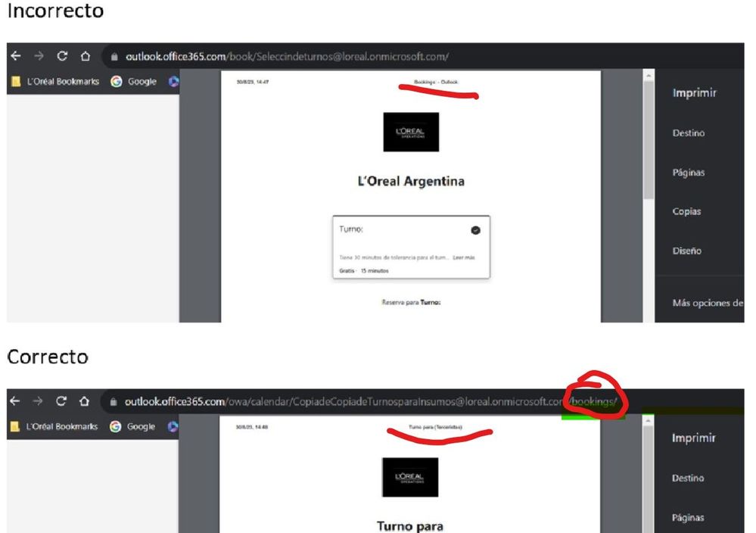This screenshot has width=756, height=533.
Task: Click the Imprimir heading in Correcto screenshot
Action: click(x=694, y=438)
